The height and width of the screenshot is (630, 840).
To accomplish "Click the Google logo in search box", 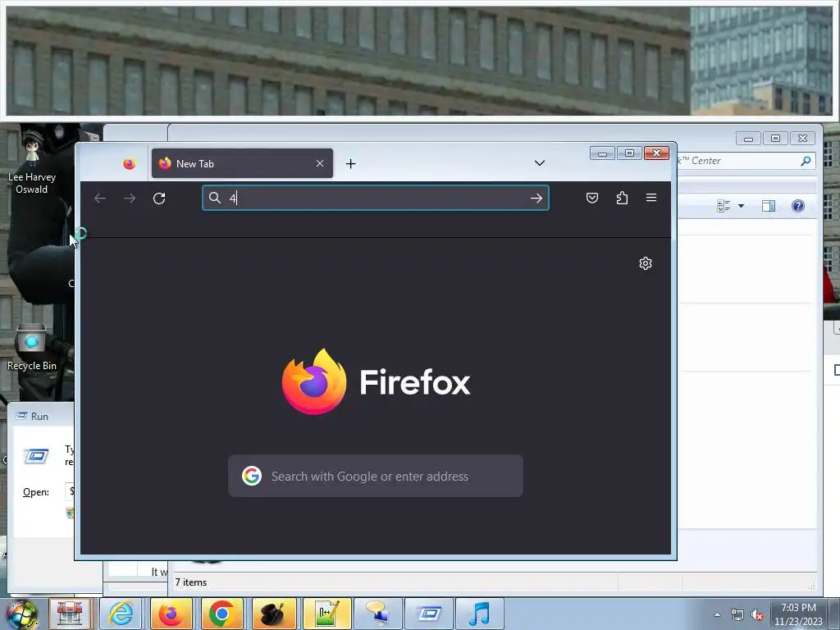I will (x=251, y=476).
